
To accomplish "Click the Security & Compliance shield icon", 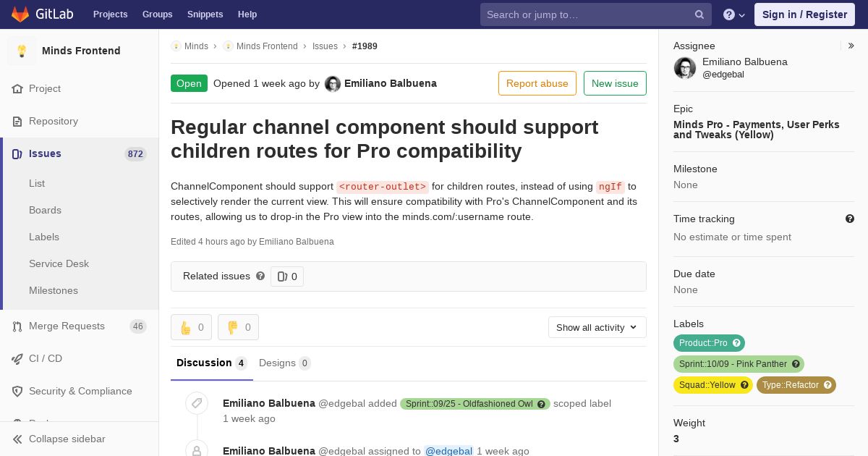I will [17, 392].
